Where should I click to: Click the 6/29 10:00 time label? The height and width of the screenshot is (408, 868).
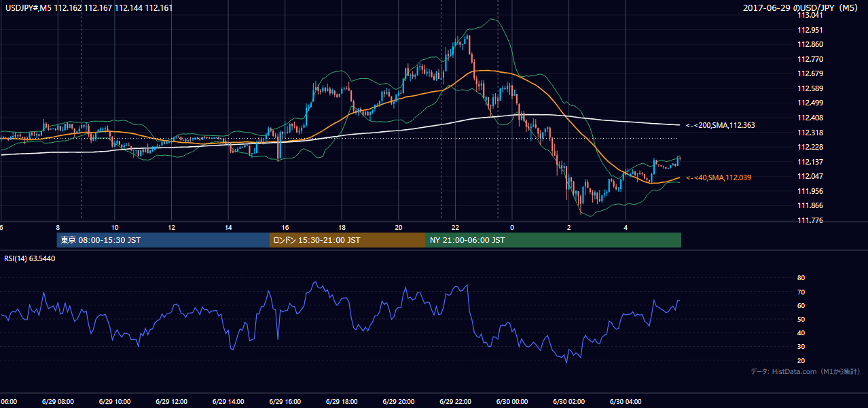pos(114,402)
